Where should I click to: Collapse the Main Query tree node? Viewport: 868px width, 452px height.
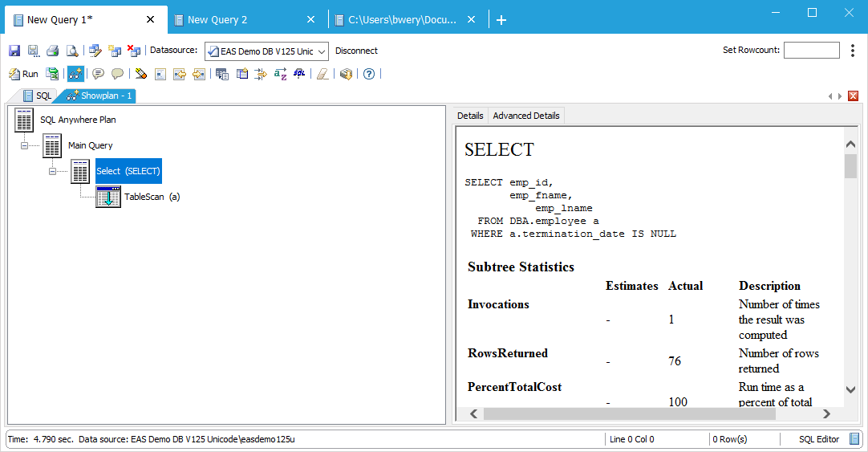point(26,146)
